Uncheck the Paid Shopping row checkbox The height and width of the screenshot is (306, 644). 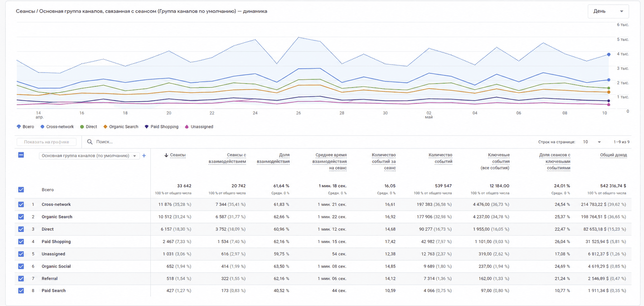click(21, 242)
